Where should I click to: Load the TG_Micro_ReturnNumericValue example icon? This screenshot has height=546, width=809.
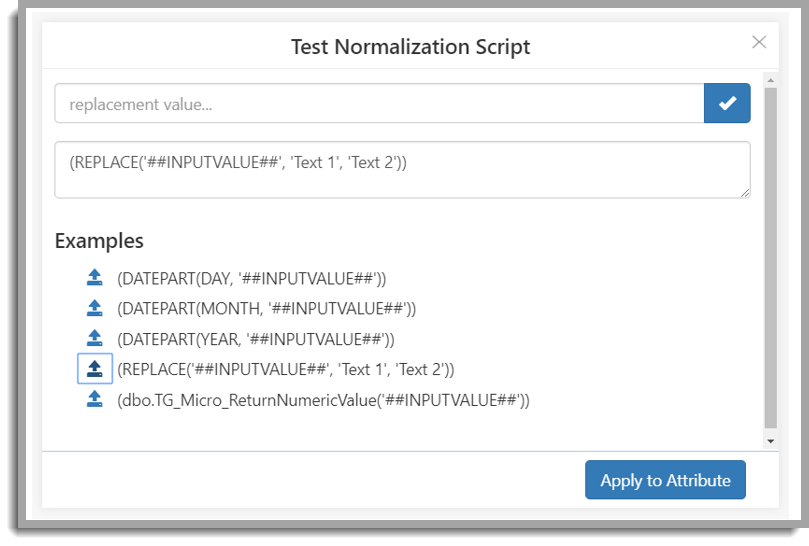click(x=94, y=399)
